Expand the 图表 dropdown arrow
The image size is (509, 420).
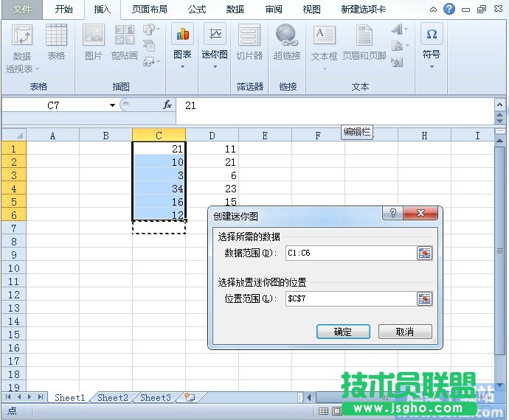[x=182, y=67]
